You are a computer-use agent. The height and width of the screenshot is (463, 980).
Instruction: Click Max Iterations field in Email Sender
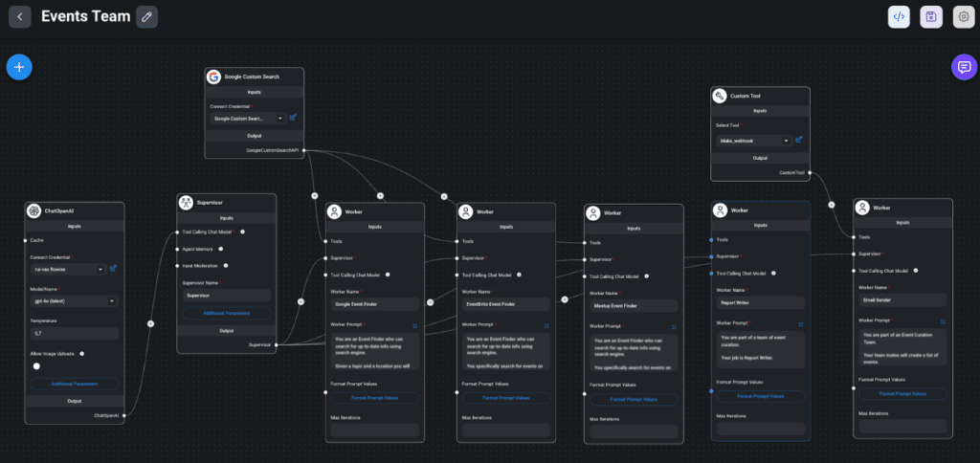tap(902, 427)
